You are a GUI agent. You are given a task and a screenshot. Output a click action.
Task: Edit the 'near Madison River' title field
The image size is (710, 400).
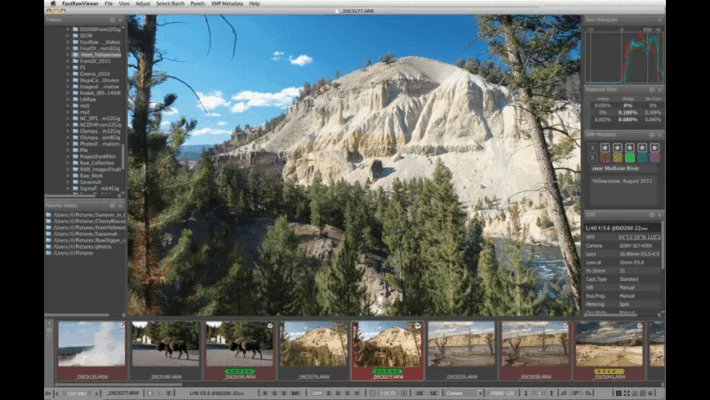[x=624, y=168]
